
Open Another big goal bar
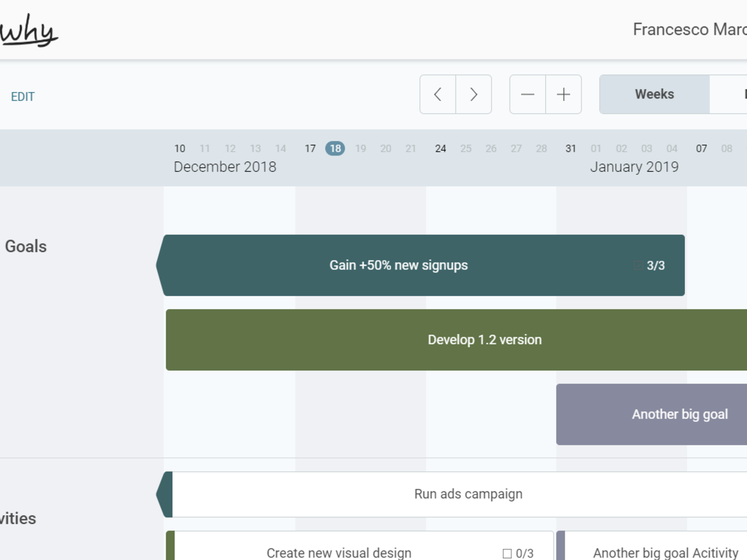click(679, 414)
